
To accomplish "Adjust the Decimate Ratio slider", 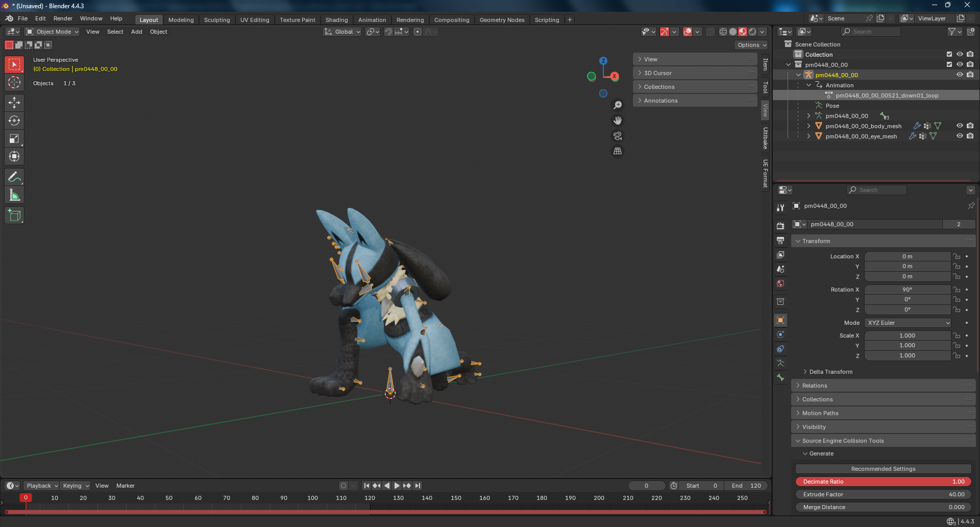I will [884, 482].
